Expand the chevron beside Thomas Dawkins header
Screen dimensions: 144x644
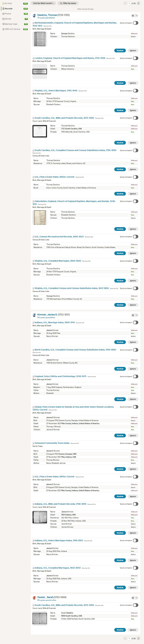pyautogui.click(x=136, y=16)
